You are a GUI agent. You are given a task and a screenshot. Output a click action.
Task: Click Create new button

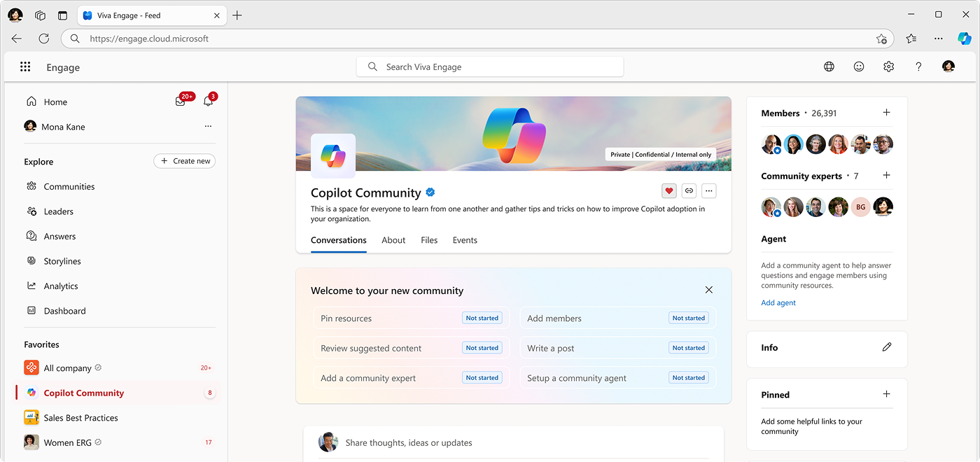(185, 161)
